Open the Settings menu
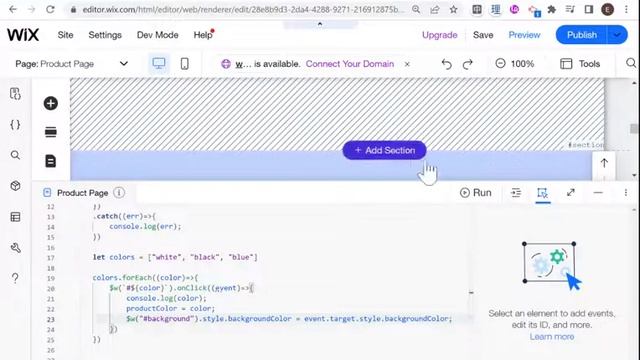This screenshot has height=360, width=640. click(x=105, y=35)
